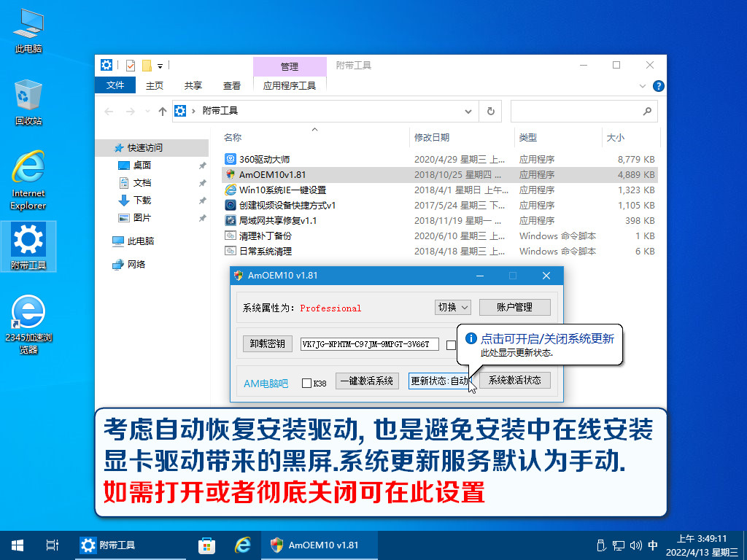Click the volume icon in system tray

coord(635,545)
